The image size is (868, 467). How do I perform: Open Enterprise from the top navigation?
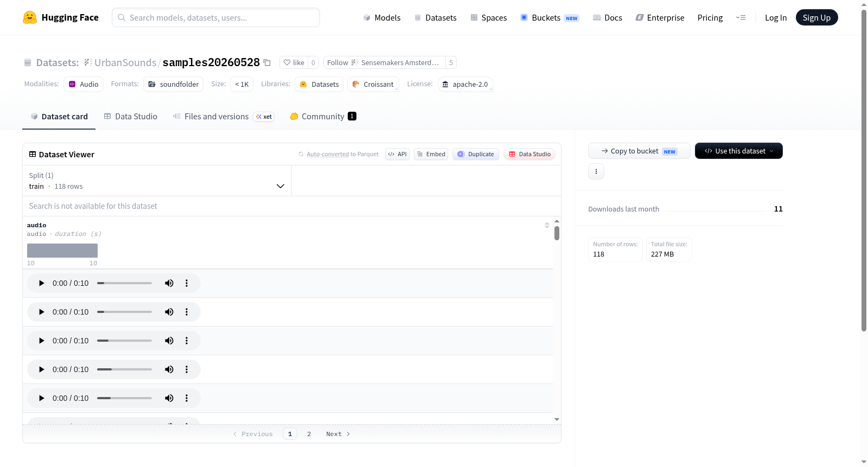tap(660, 17)
